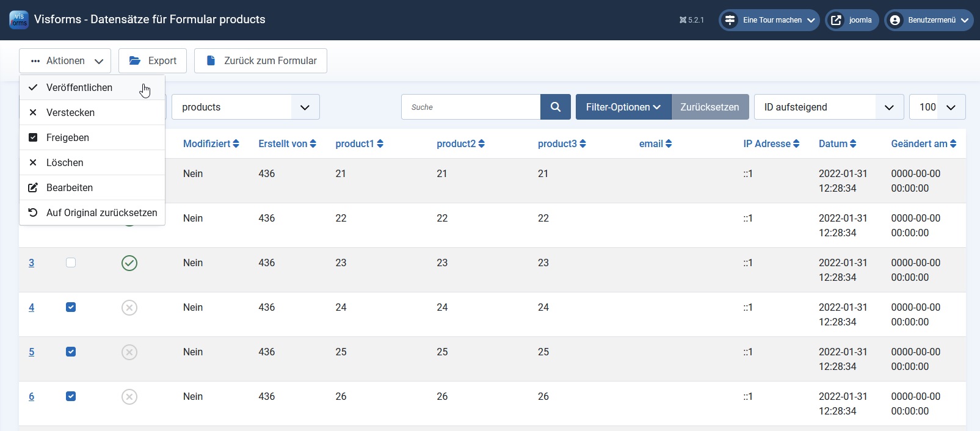The height and width of the screenshot is (431, 980).
Task: Open the 100 list limit dropdown
Action: click(937, 107)
